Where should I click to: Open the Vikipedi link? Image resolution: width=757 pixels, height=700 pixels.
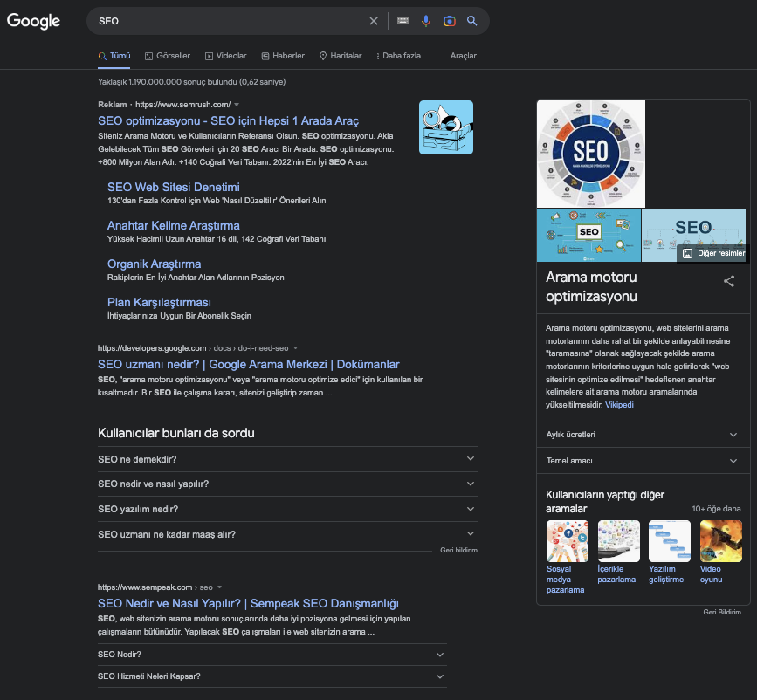coord(619,405)
